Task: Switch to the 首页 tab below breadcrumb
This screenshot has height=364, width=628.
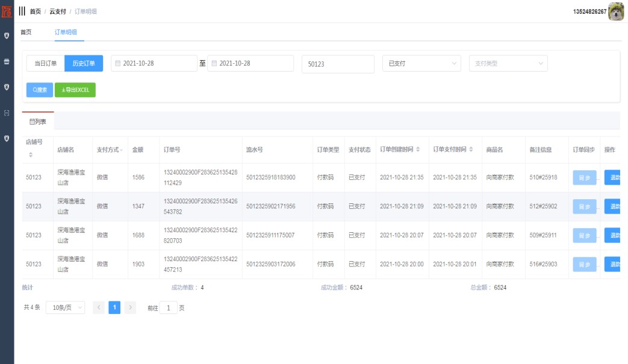Action: click(26, 32)
